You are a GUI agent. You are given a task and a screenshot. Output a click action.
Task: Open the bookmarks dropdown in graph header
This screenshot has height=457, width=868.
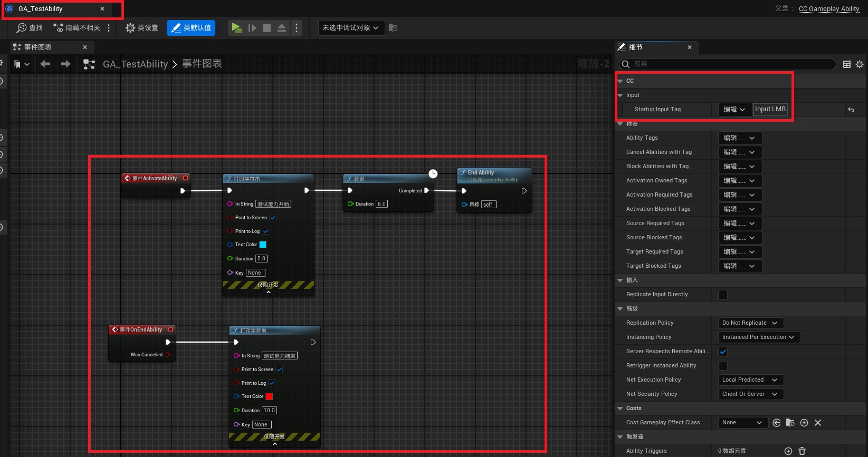click(22, 64)
